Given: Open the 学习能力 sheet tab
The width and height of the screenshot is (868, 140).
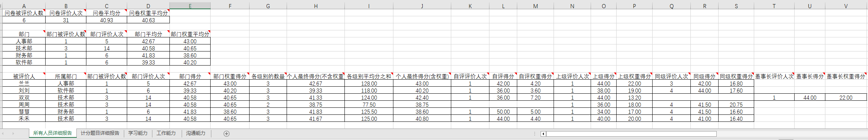Looking at the screenshot, I should click(138, 133).
